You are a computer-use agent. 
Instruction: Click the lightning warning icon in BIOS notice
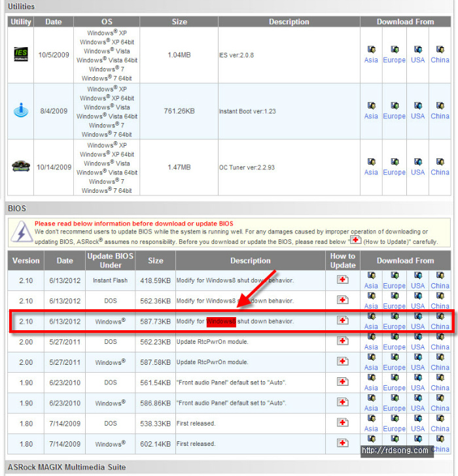tap(21, 232)
